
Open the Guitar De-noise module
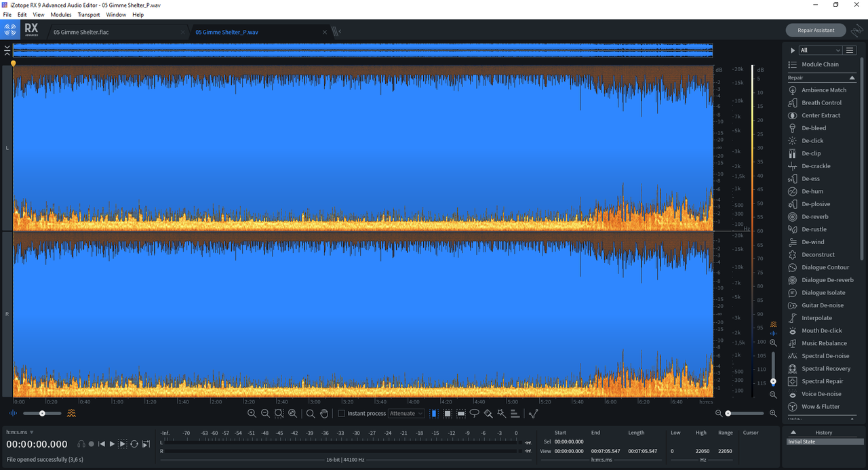[x=816, y=305]
